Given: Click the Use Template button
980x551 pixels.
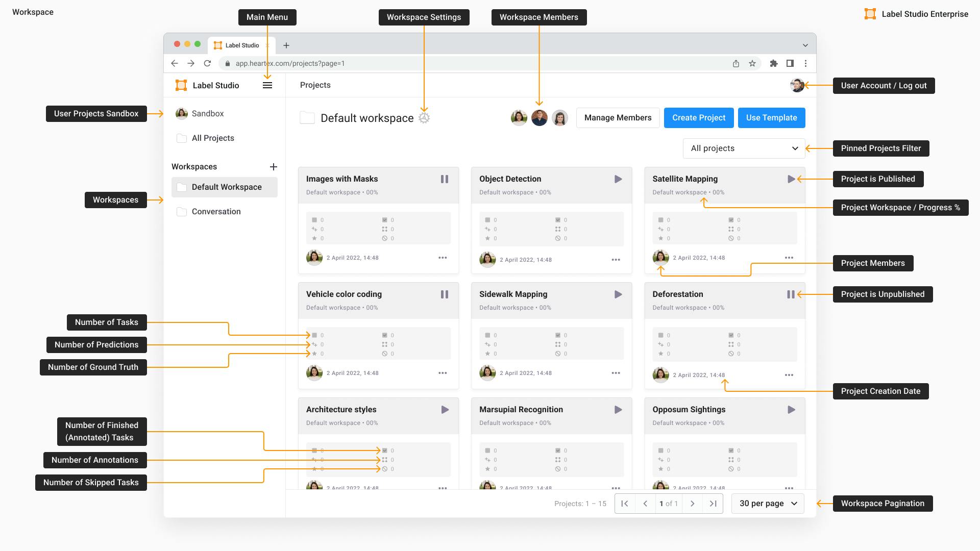Looking at the screenshot, I should 771,117.
